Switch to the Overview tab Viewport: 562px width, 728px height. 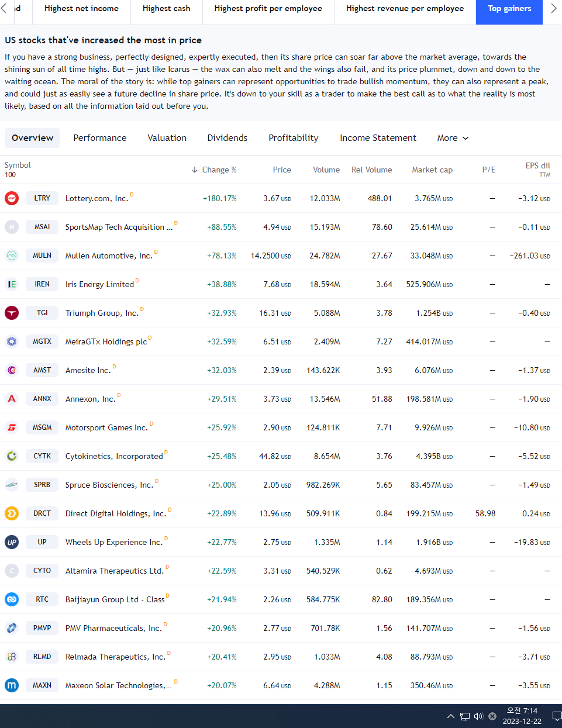coord(33,138)
